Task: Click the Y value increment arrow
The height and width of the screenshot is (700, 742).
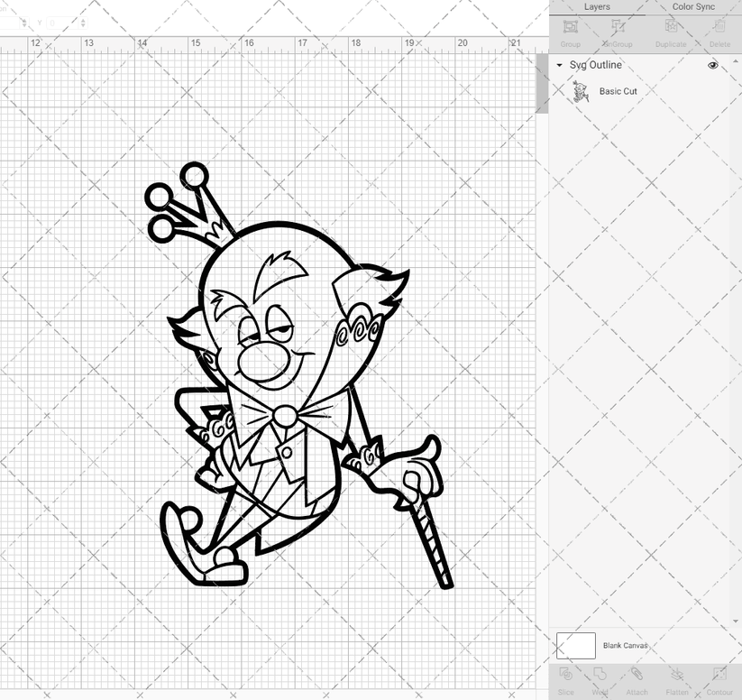Action: (x=83, y=21)
